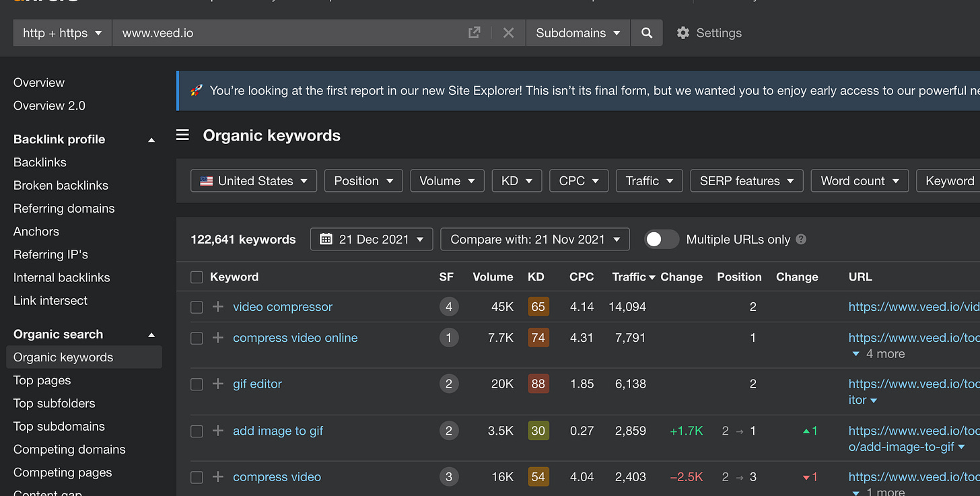Image resolution: width=980 pixels, height=496 pixels.
Task: Add video compressor keyword with plus icon
Action: [217, 307]
